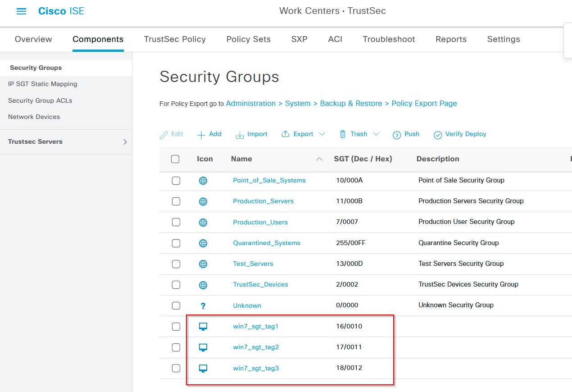Click globe icon for Production_Servers

coord(203,201)
